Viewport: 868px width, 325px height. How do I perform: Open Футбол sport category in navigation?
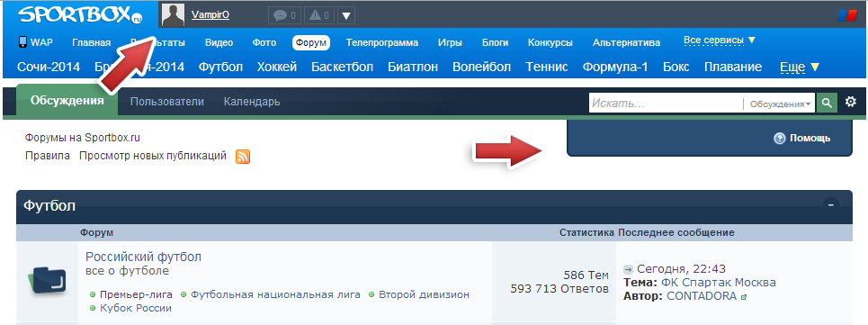(x=221, y=67)
